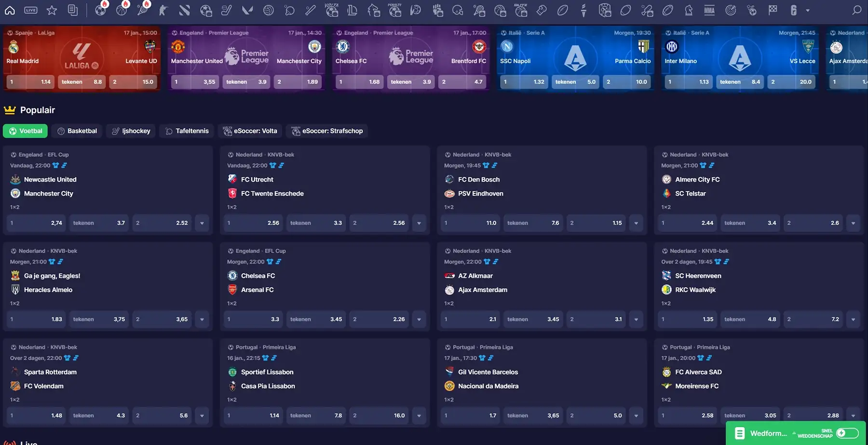Expand more sports via top bar arrow
The image size is (868, 445).
click(808, 10)
